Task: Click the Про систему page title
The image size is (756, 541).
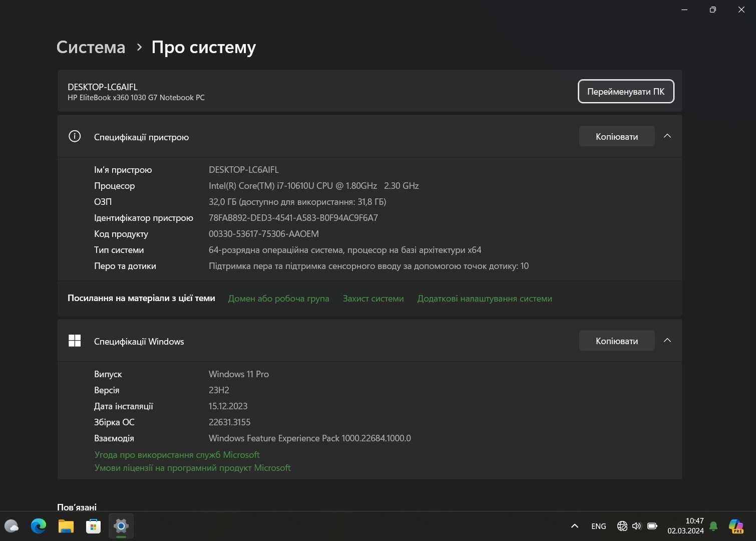Action: pyautogui.click(x=204, y=47)
